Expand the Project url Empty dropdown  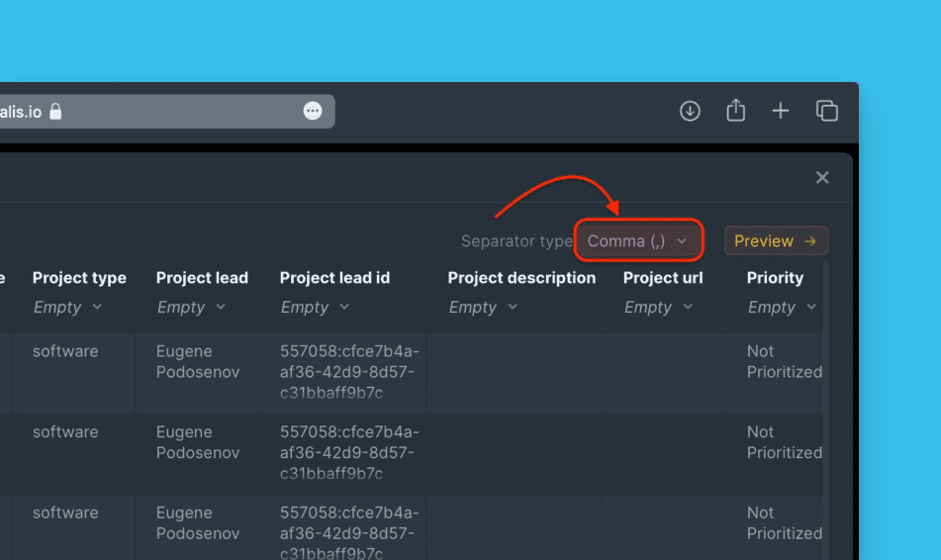[x=658, y=308]
